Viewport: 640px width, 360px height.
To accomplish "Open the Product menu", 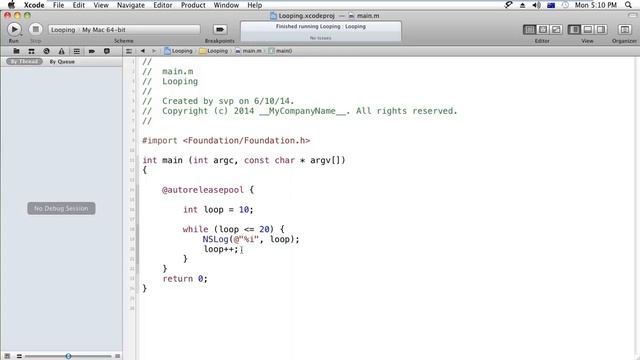I will pyautogui.click(x=193, y=5).
